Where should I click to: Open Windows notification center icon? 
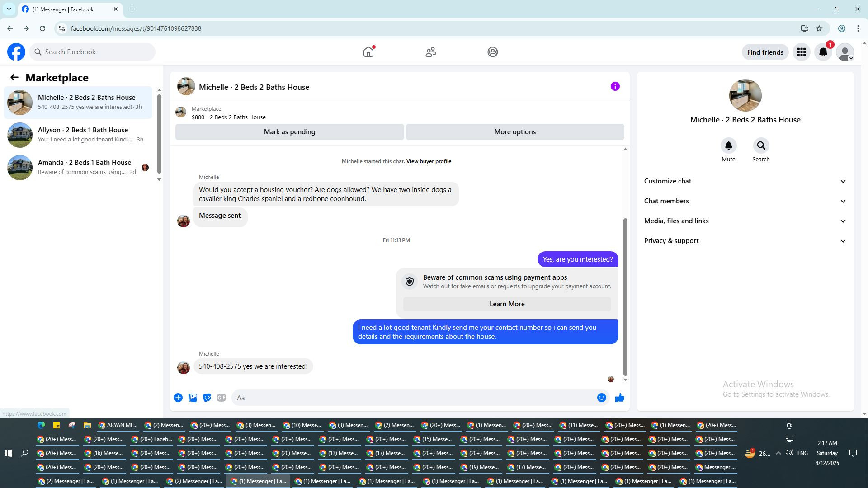click(x=853, y=453)
